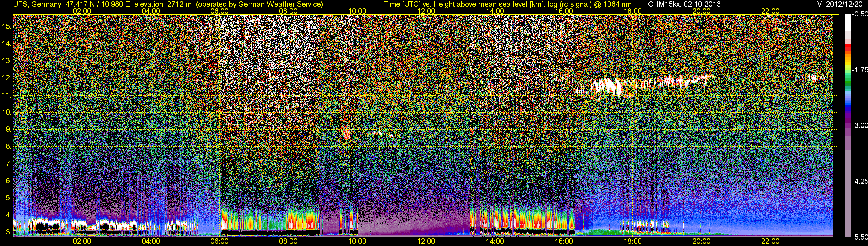This screenshot has width=868, height=246.
Task: Click the 12 km height axis label
Action: (7, 78)
